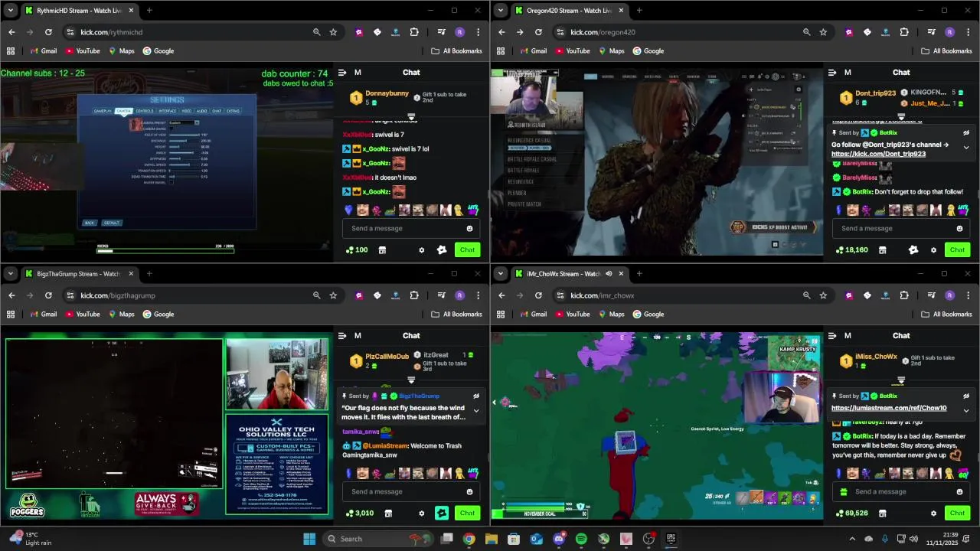Viewport: 980px width, 551px height.
Task: Open profile avatar in Oregon420 browser toolbar
Action: click(949, 32)
